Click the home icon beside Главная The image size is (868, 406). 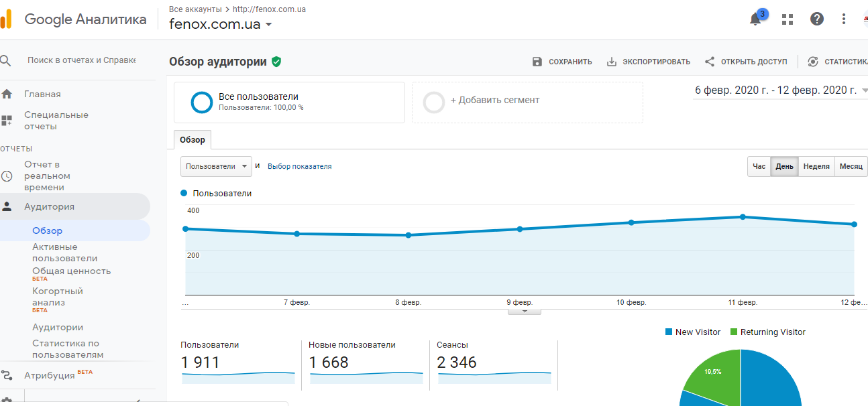(x=7, y=94)
